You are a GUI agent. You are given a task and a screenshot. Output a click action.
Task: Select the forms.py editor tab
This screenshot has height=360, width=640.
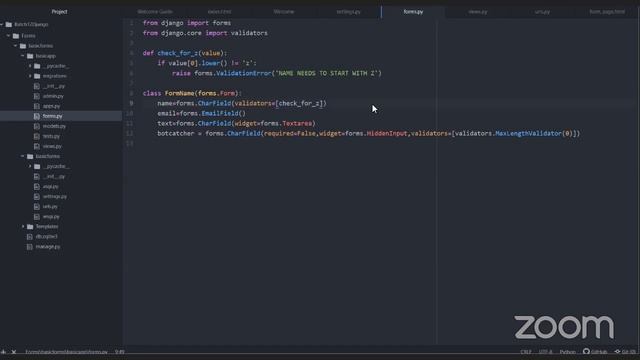tap(413, 12)
